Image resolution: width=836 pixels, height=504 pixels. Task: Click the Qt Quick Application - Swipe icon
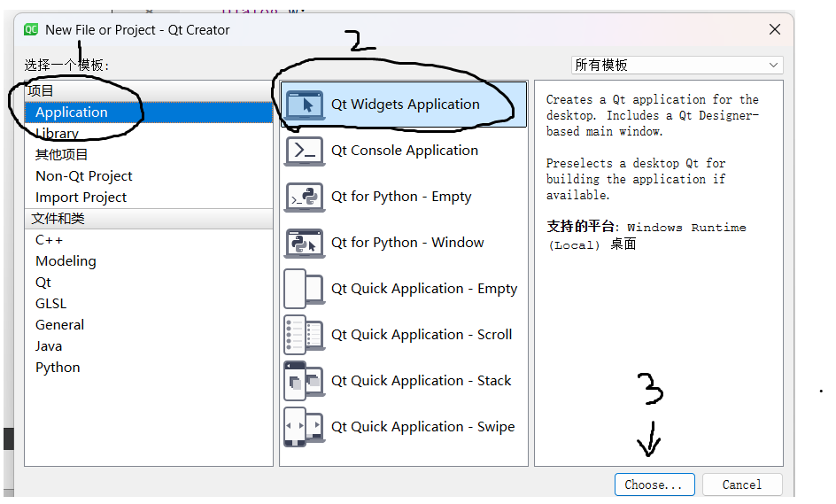click(x=305, y=427)
